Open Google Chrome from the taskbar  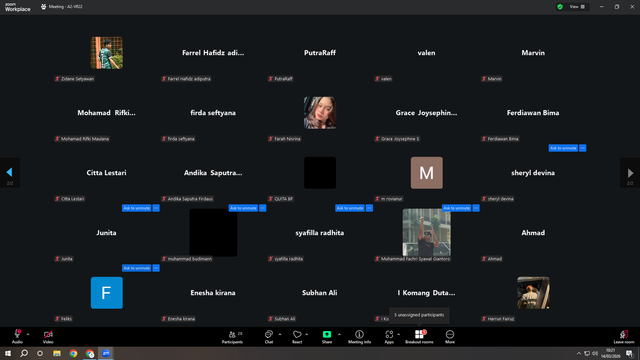73,353
